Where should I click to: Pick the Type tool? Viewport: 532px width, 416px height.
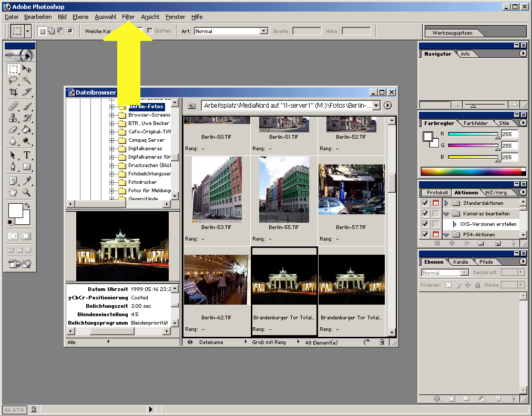(26, 155)
